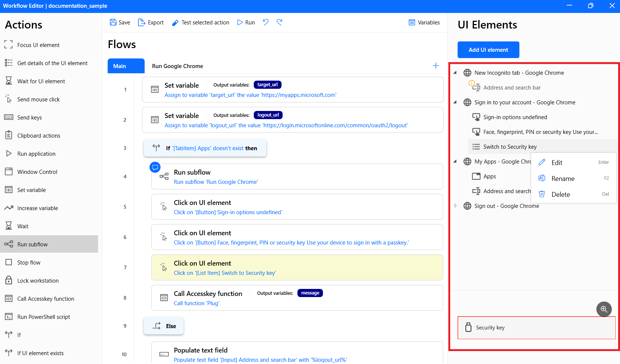Select If UI element exists action

click(x=49, y=353)
